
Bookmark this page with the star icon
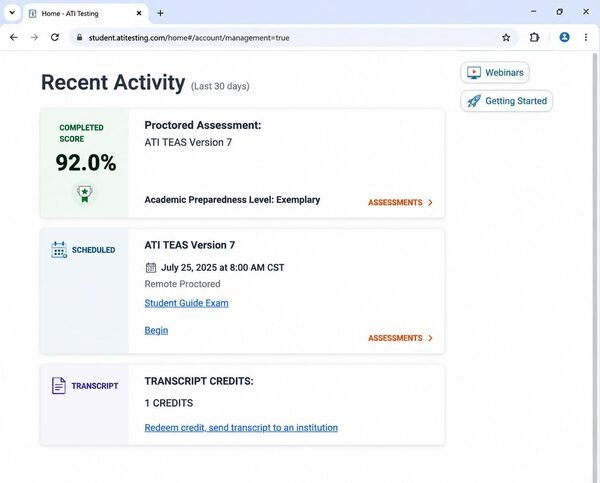(506, 38)
